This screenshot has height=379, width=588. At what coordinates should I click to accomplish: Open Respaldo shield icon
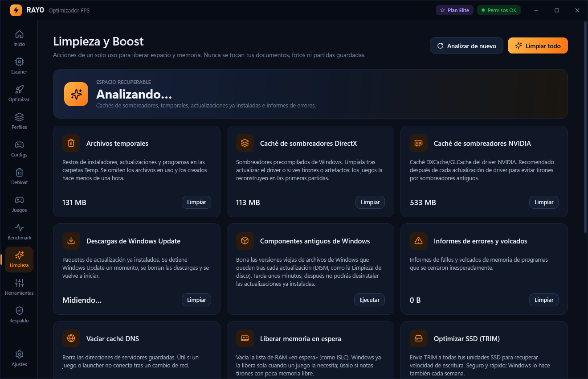(19, 311)
